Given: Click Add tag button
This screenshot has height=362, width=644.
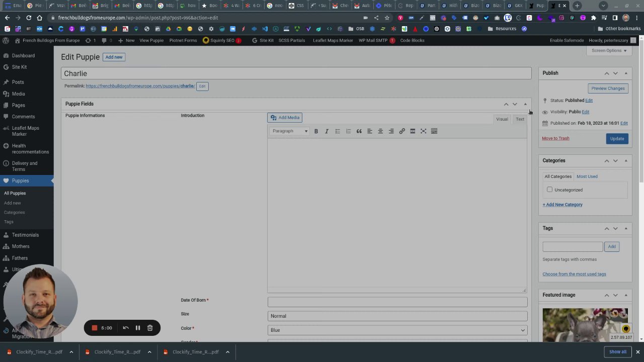Looking at the screenshot, I should click(x=612, y=246).
